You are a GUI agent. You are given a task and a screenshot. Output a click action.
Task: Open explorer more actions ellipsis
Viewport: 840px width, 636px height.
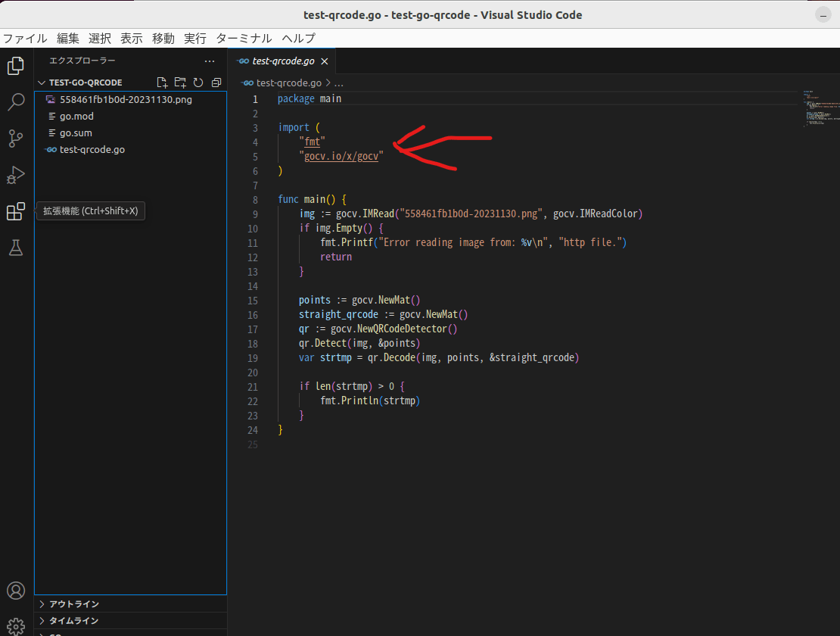pyautogui.click(x=210, y=61)
